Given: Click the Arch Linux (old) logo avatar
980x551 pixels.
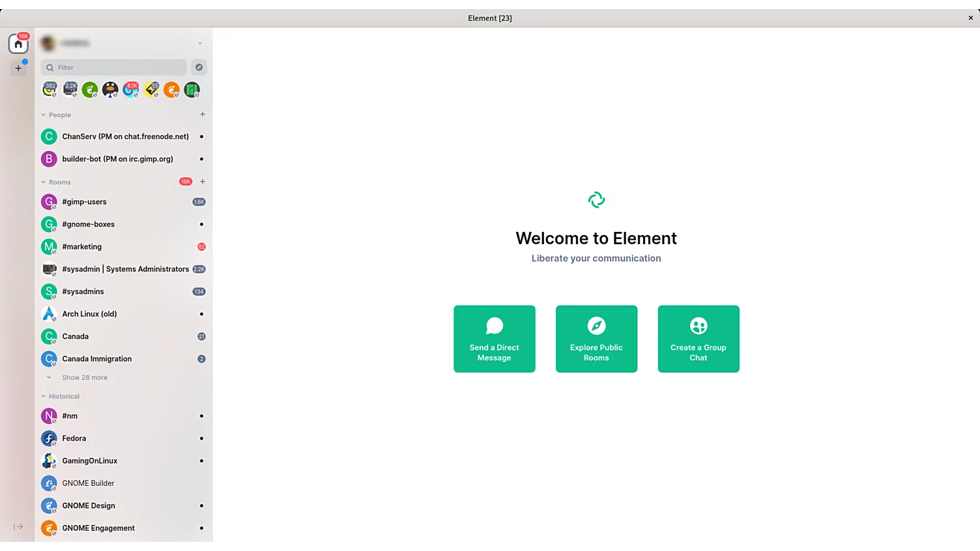Looking at the screenshot, I should [x=49, y=314].
